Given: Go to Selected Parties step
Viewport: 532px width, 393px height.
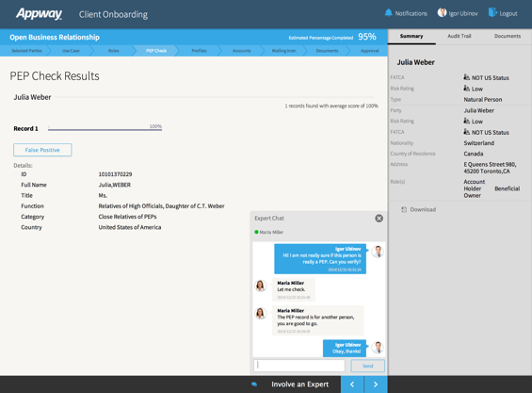Looking at the screenshot, I should [26, 51].
